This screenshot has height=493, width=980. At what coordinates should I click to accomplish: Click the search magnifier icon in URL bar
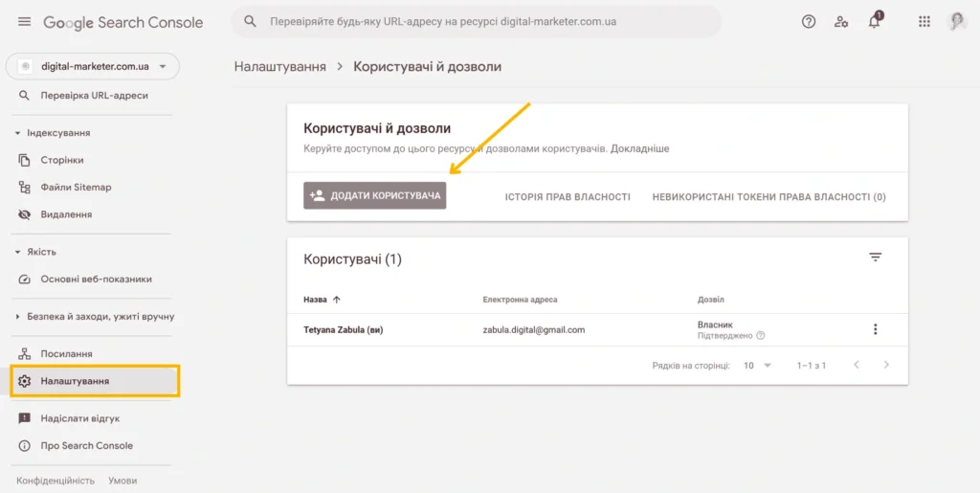(250, 21)
